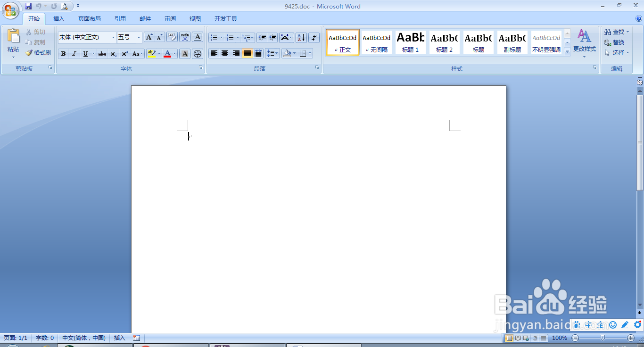
Task: Align text right
Action: [236, 53]
